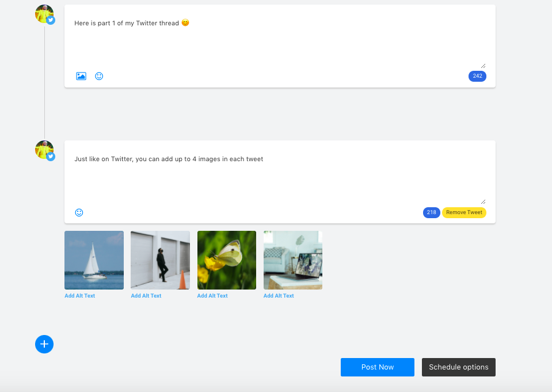Click the image upload icon in the first tweet

[81, 75]
